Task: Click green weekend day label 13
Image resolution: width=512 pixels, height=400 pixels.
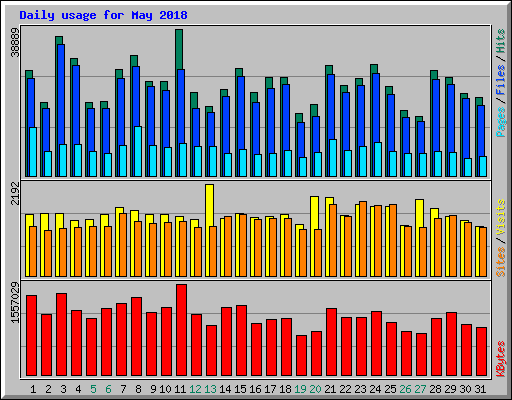Action: click(x=210, y=389)
